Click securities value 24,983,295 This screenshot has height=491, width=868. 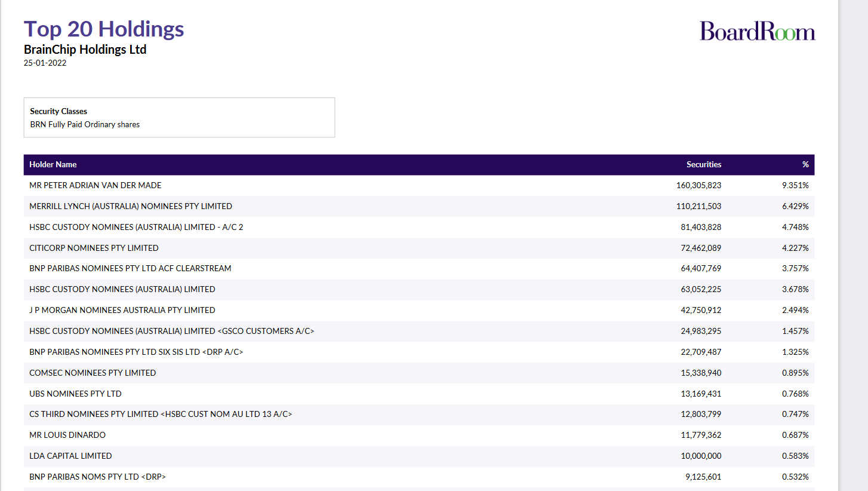click(701, 331)
